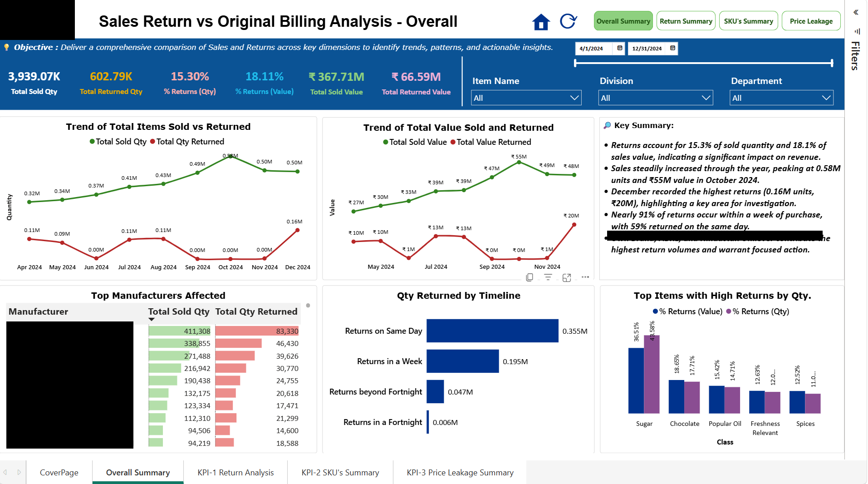Click the lightbulb icon beside Objective
The image size is (868, 484).
tap(6, 47)
